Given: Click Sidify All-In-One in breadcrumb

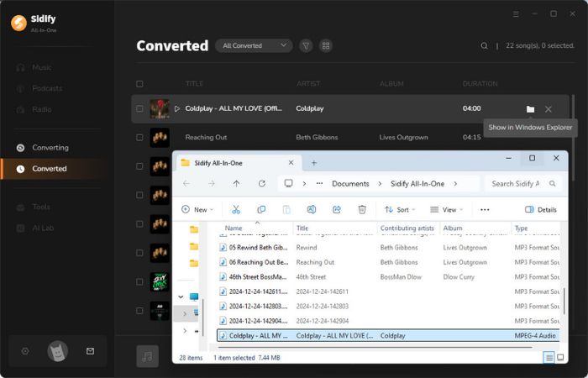Looking at the screenshot, I should click(x=417, y=184).
